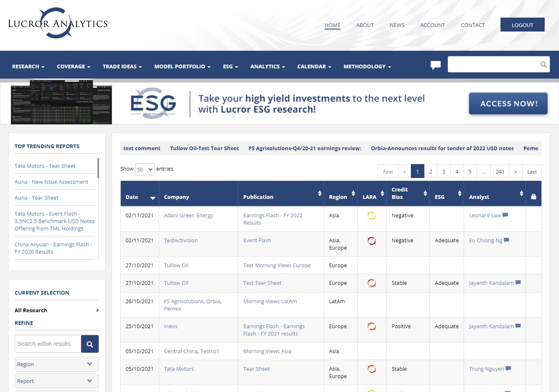The width and height of the screenshot is (559, 392).
Task: Open the Show entries dropdown
Action: pos(145,169)
